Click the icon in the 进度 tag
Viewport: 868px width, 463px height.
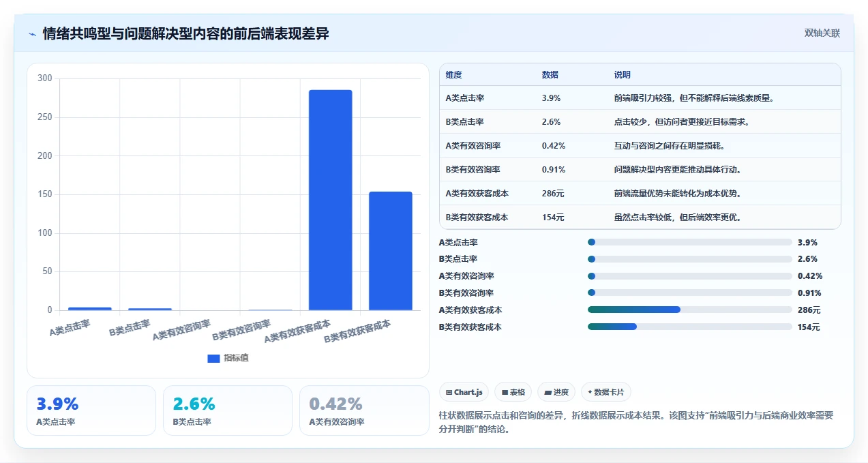coord(548,392)
